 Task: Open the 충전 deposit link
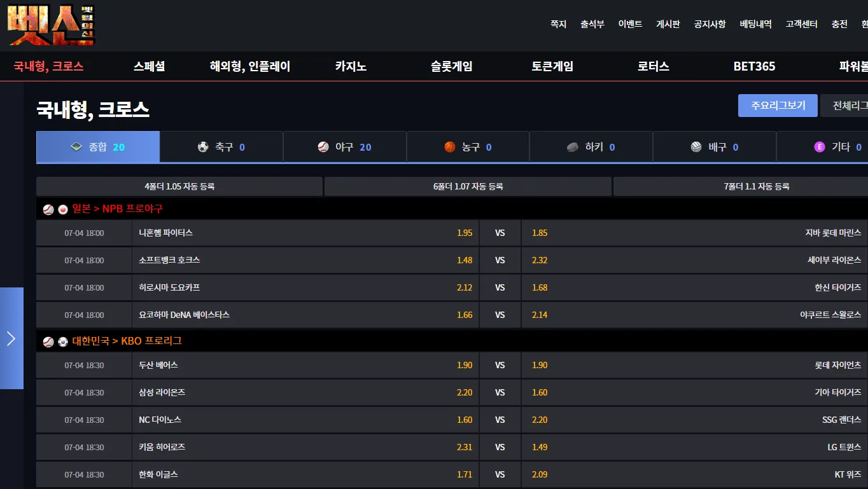pos(839,24)
